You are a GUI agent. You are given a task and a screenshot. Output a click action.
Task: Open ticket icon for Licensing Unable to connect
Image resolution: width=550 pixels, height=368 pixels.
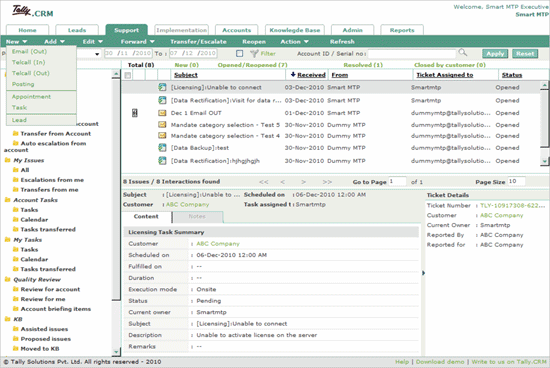point(162,87)
